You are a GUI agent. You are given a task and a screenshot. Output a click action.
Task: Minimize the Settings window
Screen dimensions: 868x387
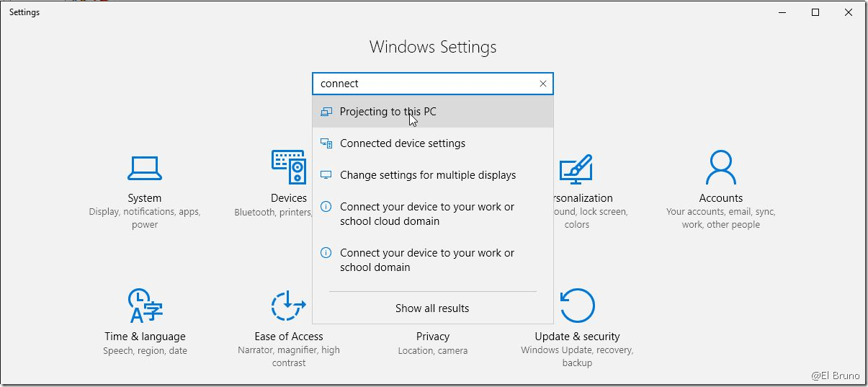point(782,12)
